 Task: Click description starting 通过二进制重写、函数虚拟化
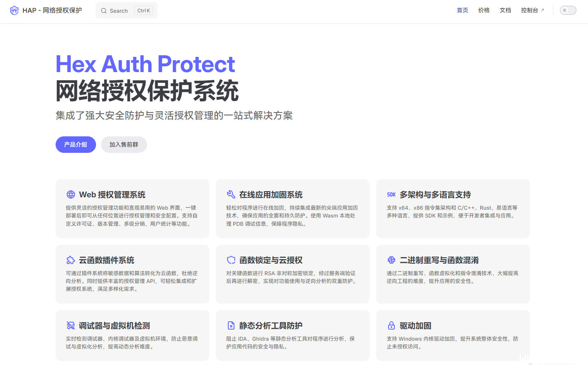(x=452, y=277)
